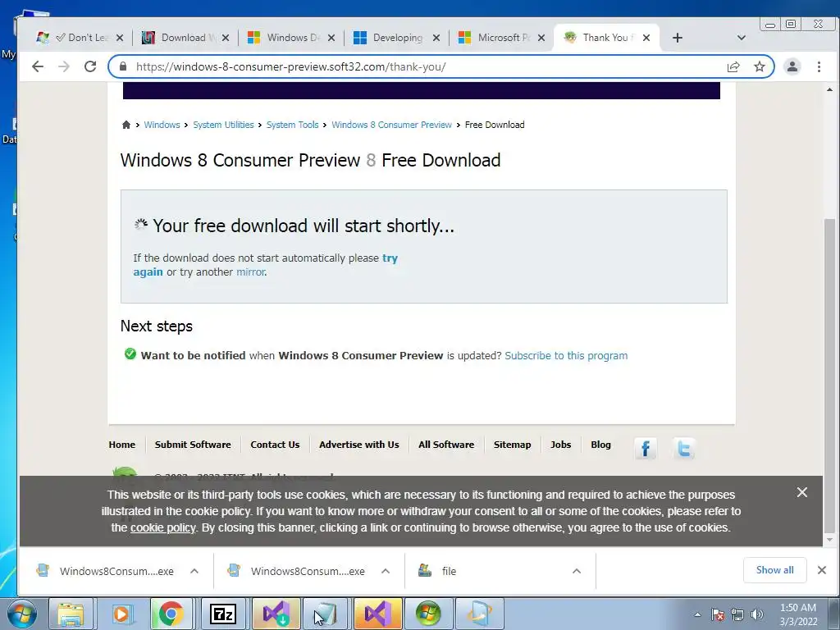Open 7-Zip from the taskbar
The image size is (840, 630).
[x=222, y=614]
